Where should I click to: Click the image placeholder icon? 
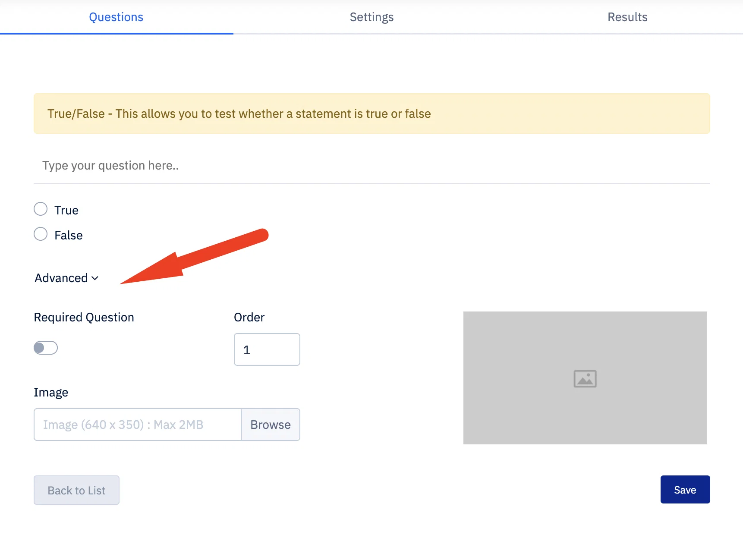[585, 379]
